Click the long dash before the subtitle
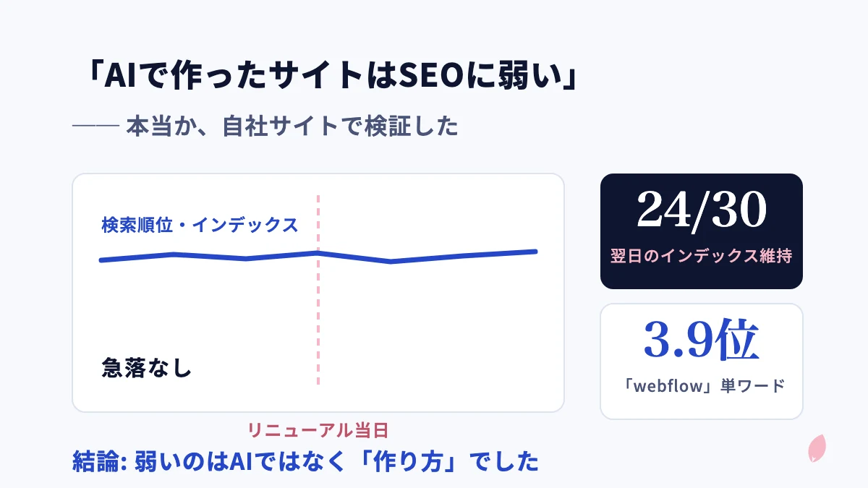Image resolution: width=868 pixels, height=488 pixels. [95, 127]
